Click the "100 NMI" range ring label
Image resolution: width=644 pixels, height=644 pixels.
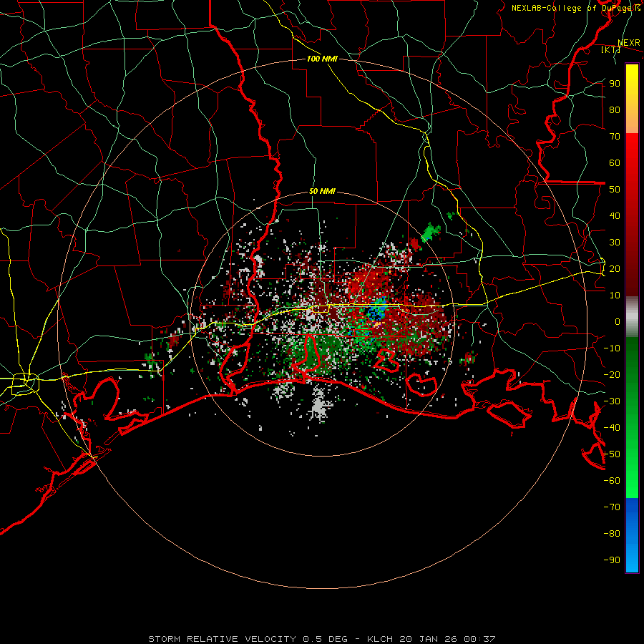pos(322,59)
